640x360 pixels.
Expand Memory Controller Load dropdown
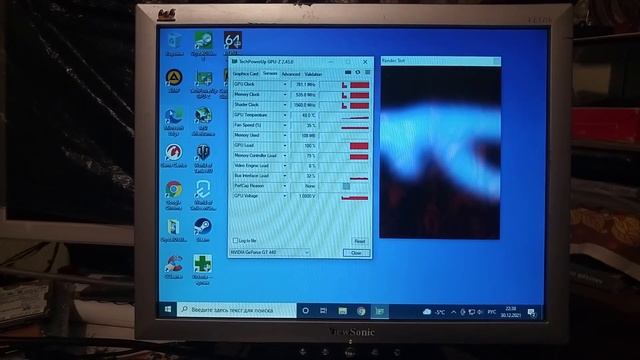[x=285, y=156]
